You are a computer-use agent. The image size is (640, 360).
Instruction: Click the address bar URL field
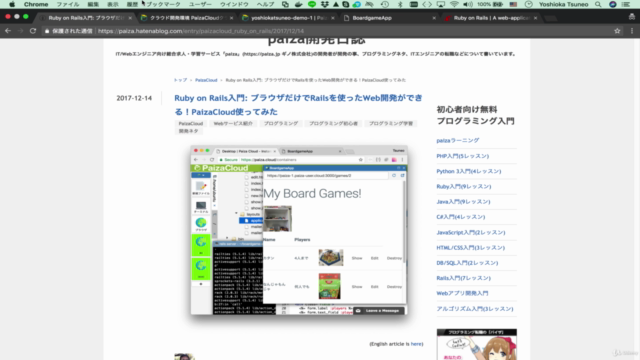tap(327, 31)
